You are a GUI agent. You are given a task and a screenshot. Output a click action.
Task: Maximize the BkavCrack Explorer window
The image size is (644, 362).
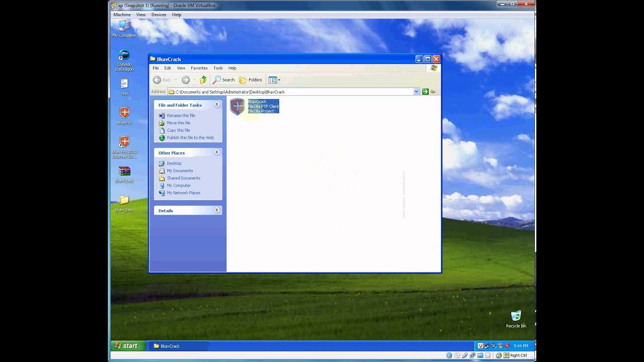[x=428, y=59]
